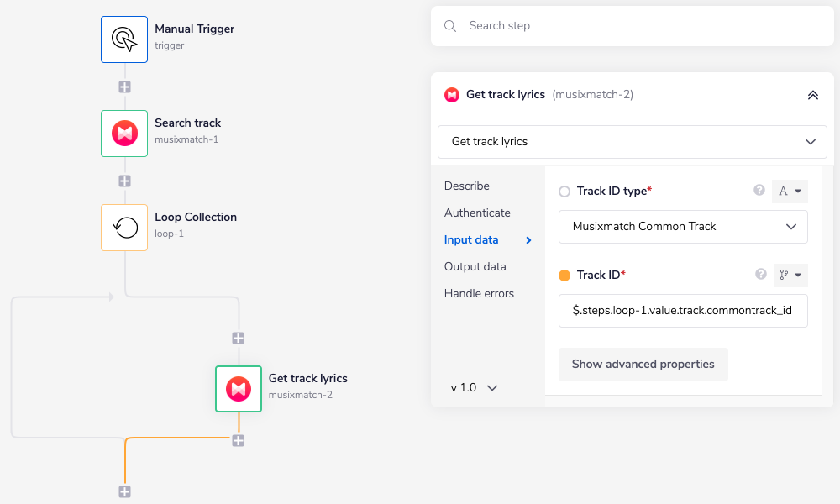840x504 pixels.
Task: Click the Loop Collection step icon
Action: [124, 227]
